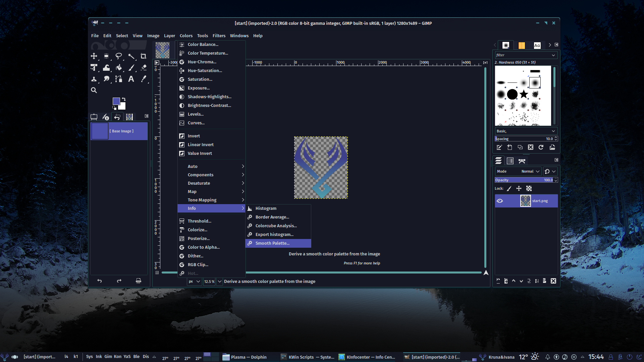Select the Paintbrush tool
This screenshot has height=362, width=644.
pos(131,67)
